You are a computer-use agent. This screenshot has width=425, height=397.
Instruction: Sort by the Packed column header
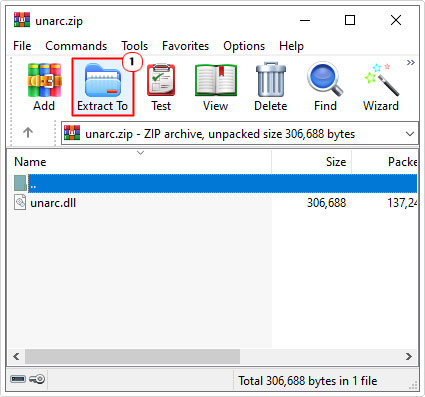(385, 162)
